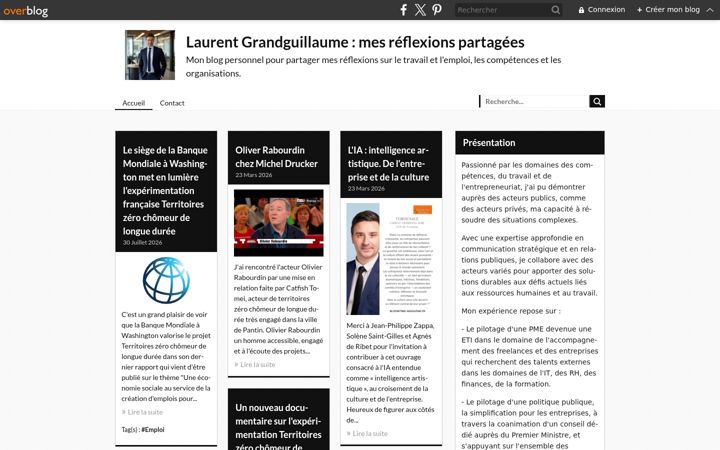
Task: Click the excerpt starting 'J'ai rencontré l'acteur Olivier'
Action: point(279,309)
